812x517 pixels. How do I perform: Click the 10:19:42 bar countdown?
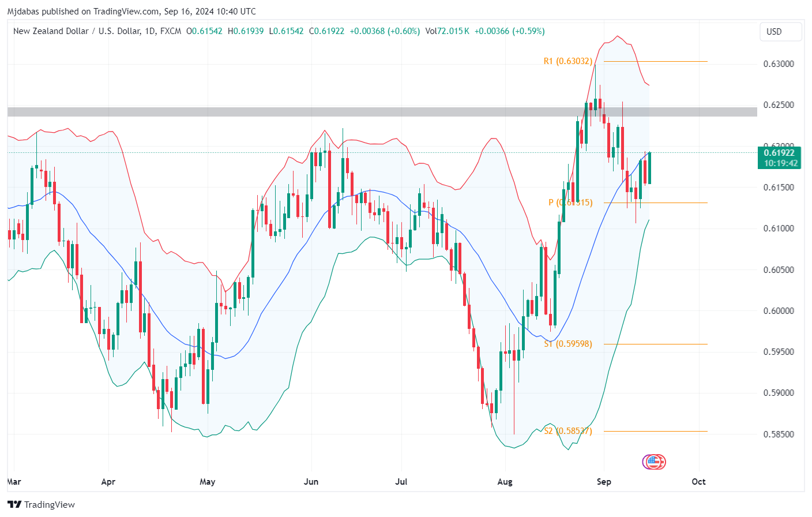(x=781, y=163)
